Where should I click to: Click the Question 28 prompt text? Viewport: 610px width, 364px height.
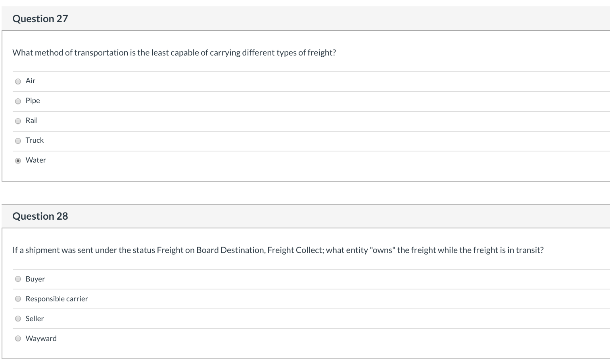pos(278,250)
